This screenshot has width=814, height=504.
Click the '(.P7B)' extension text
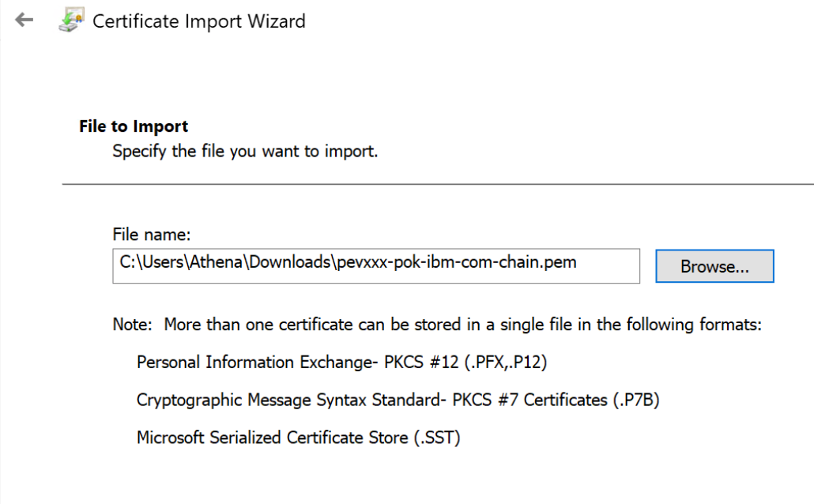[x=635, y=401]
